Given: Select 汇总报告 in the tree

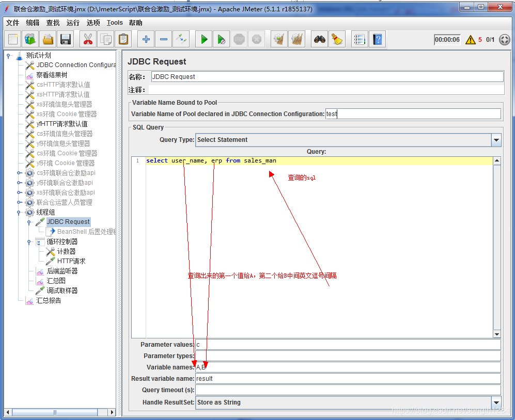Looking at the screenshot, I should pos(49,301).
